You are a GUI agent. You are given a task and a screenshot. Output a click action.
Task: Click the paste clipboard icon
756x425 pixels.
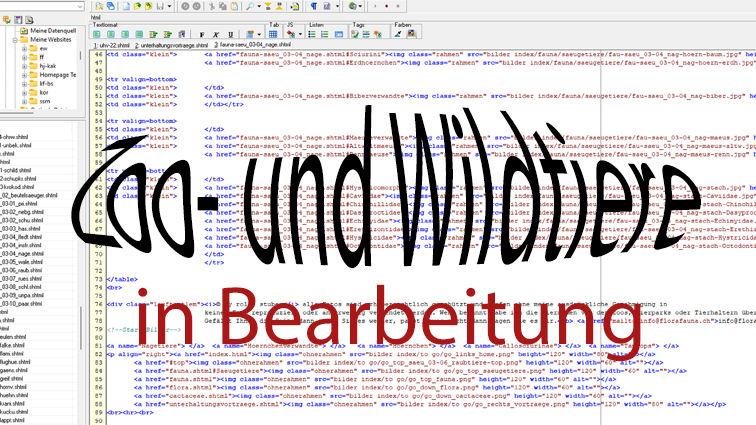pos(234,6)
